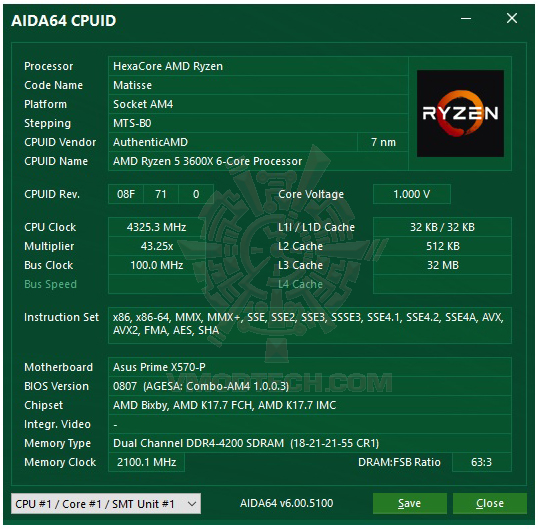The image size is (538, 530).
Task: Click the CPU Clock 4325.3 MHz value
Action: tap(156, 227)
